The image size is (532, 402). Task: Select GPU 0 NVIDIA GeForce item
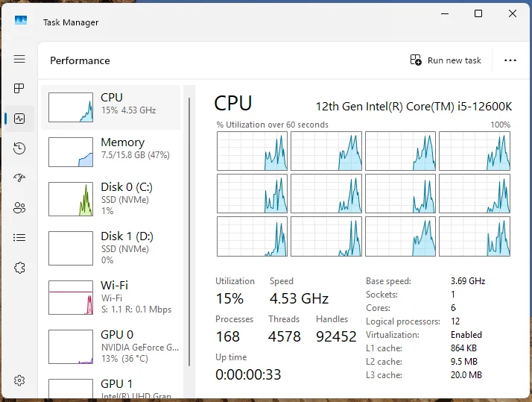[110, 347]
